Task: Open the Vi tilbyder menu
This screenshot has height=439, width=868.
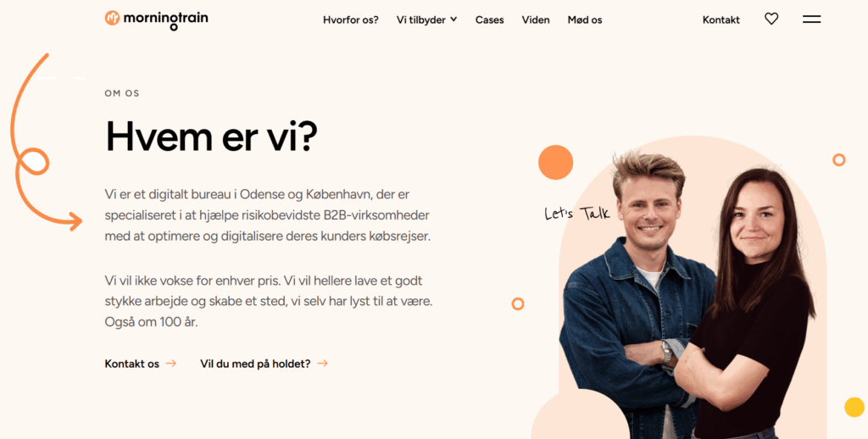Action: (426, 20)
